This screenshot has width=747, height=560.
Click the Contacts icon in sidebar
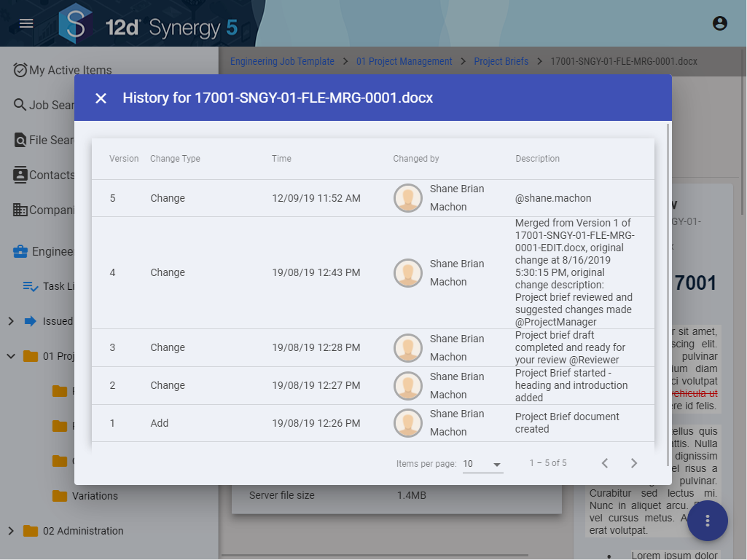click(20, 175)
